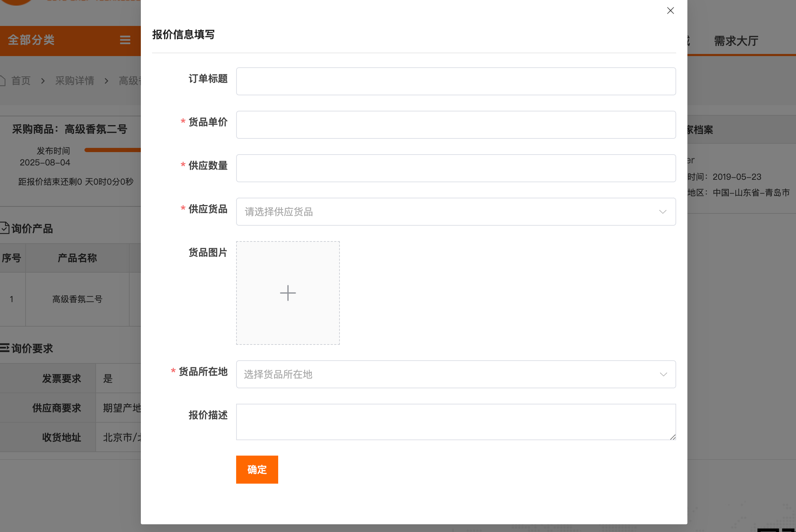796x532 pixels.
Task: Click the 订单标题 input field
Action: [x=455, y=81]
